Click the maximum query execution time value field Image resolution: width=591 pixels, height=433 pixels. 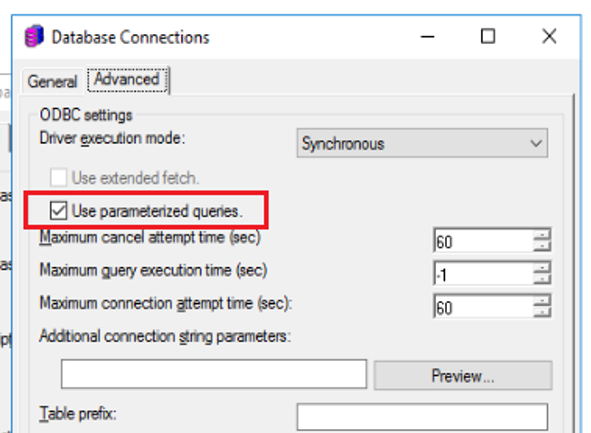click(484, 274)
